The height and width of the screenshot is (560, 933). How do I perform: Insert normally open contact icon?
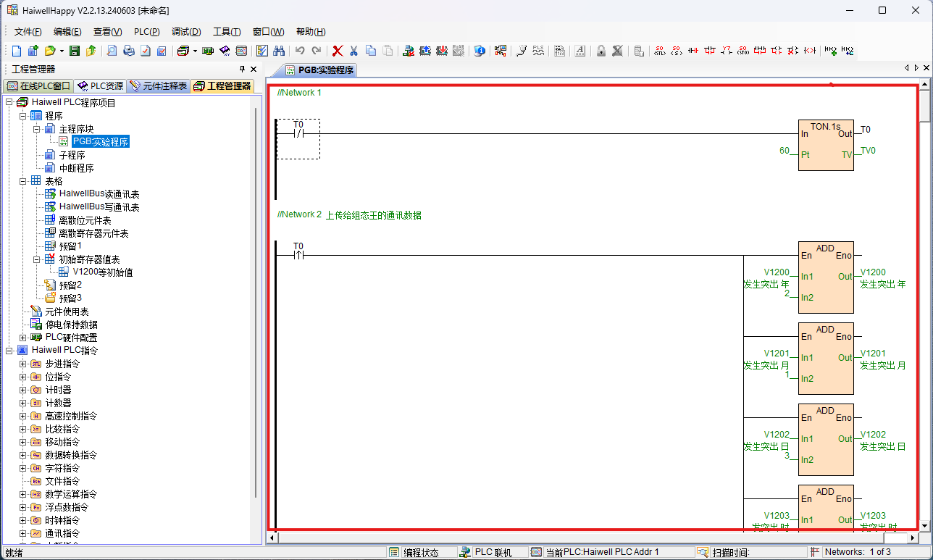[x=693, y=51]
